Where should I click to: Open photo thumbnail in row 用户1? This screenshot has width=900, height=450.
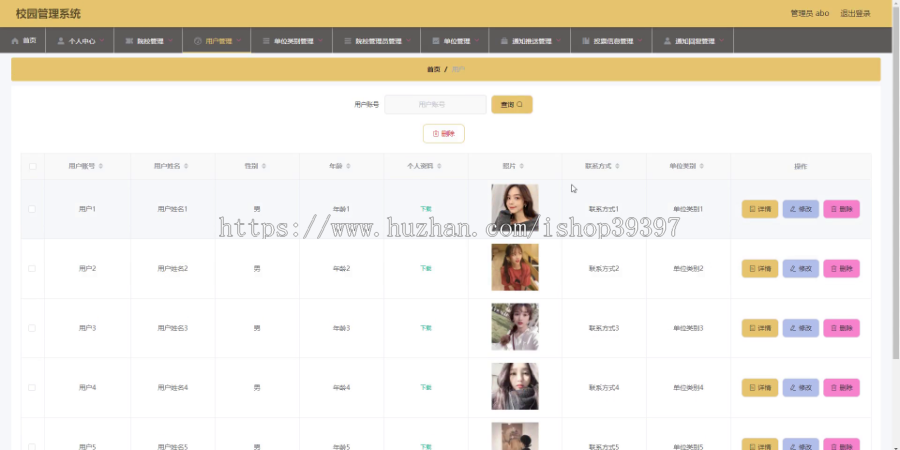515,207
